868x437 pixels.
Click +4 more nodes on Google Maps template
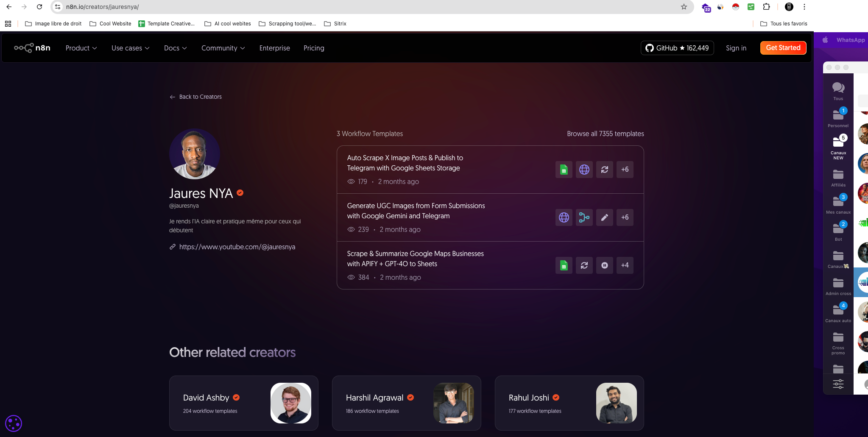point(625,265)
